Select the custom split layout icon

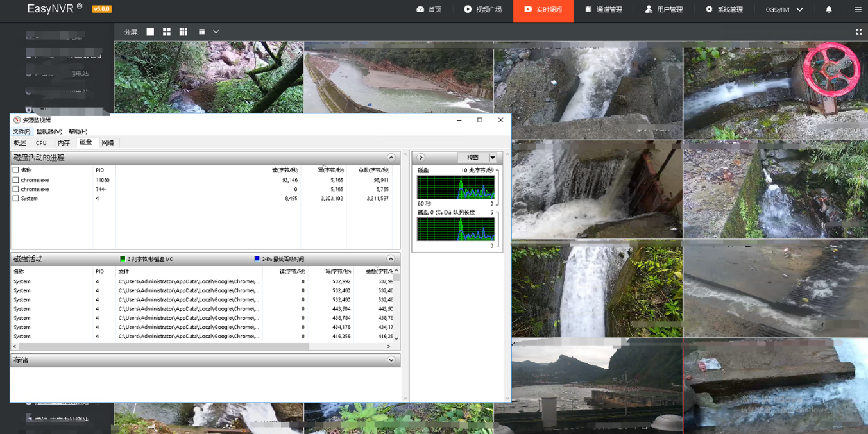click(201, 32)
